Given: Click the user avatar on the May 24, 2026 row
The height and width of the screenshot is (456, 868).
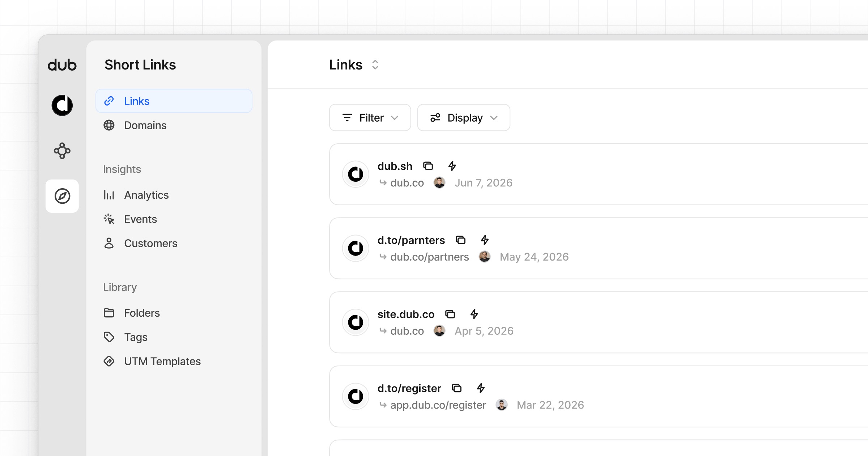Looking at the screenshot, I should point(485,257).
